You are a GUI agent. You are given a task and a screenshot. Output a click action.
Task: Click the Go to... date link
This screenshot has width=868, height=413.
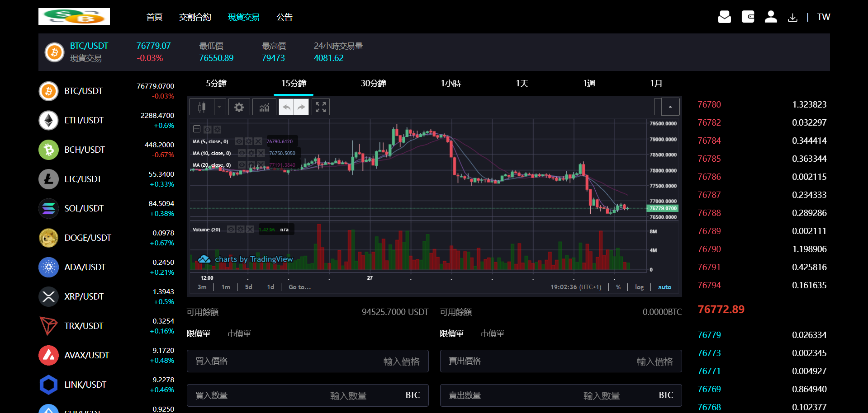(299, 287)
